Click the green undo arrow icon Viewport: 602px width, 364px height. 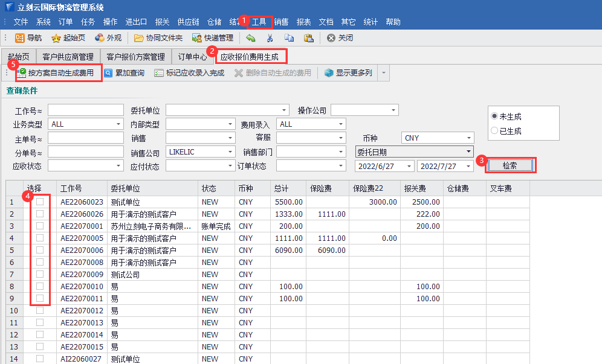coord(251,38)
